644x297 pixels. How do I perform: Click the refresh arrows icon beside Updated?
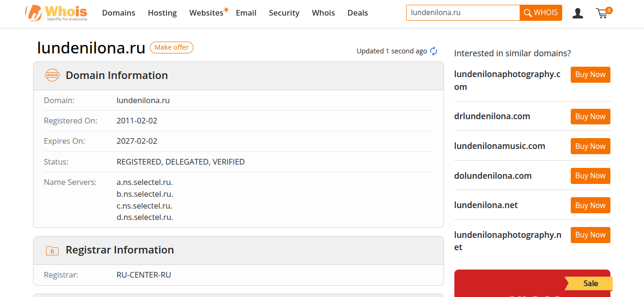(x=434, y=51)
